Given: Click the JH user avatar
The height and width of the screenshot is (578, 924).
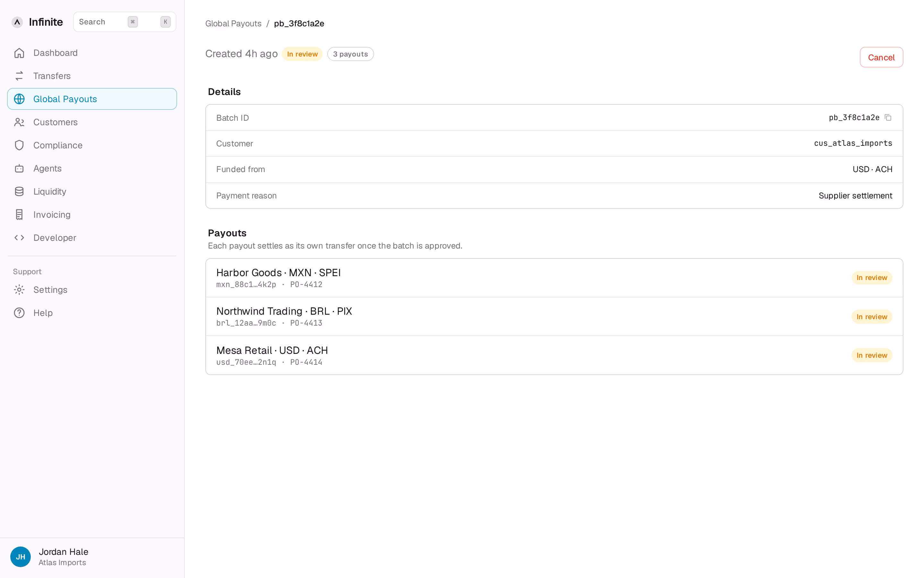Looking at the screenshot, I should coord(21,556).
